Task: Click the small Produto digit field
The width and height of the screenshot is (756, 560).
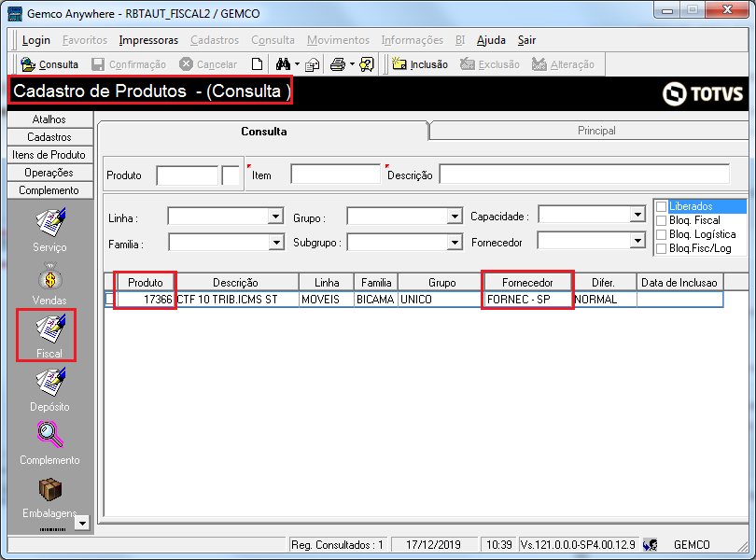Action: (x=231, y=175)
